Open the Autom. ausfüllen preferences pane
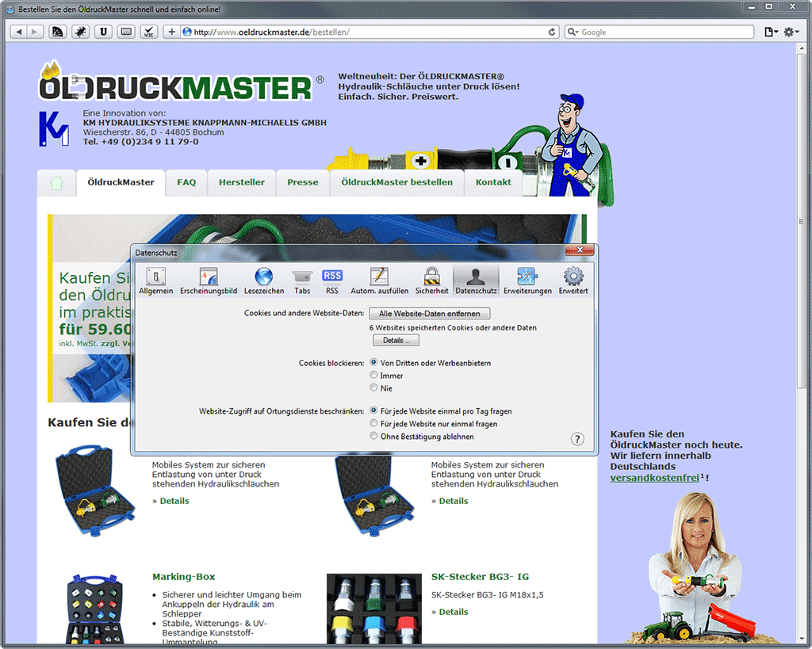812x649 pixels. [x=380, y=281]
